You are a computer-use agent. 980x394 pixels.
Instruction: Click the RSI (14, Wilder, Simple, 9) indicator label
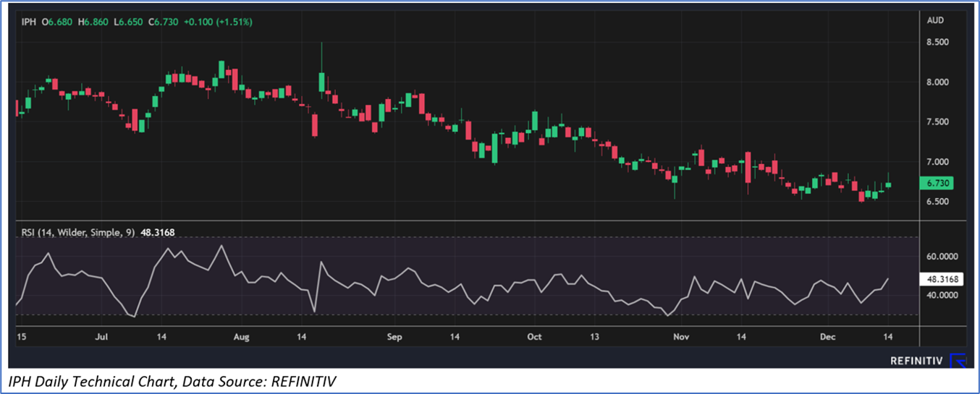pyautogui.click(x=77, y=233)
